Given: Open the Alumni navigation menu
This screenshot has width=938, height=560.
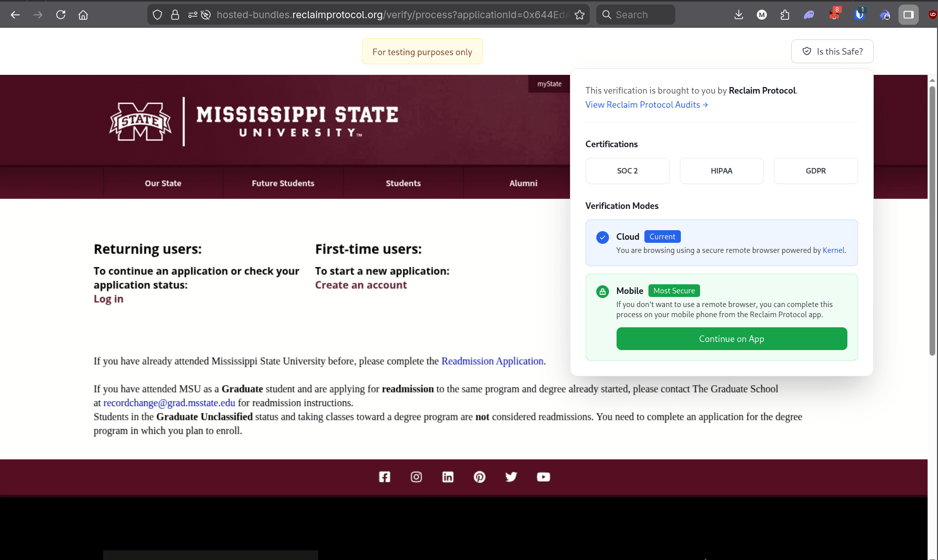Looking at the screenshot, I should (523, 183).
